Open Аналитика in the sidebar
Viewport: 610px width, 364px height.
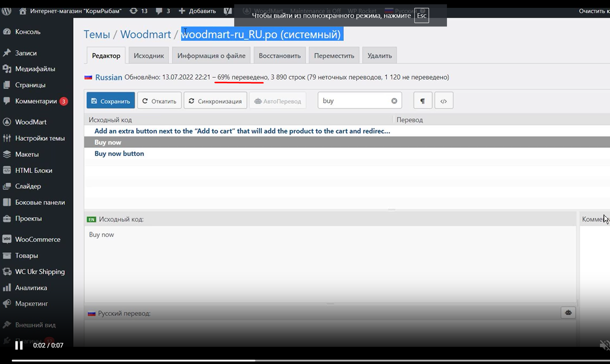[31, 288]
